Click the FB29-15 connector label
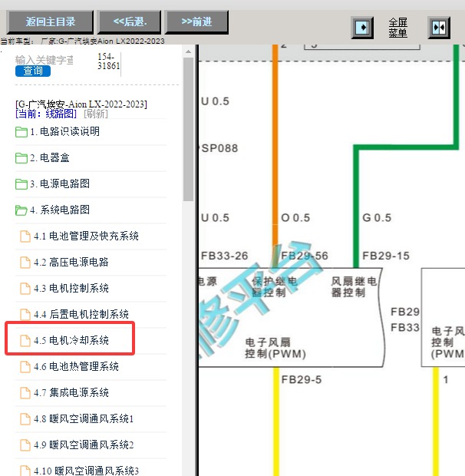This screenshot has height=476, width=465. pyautogui.click(x=386, y=256)
